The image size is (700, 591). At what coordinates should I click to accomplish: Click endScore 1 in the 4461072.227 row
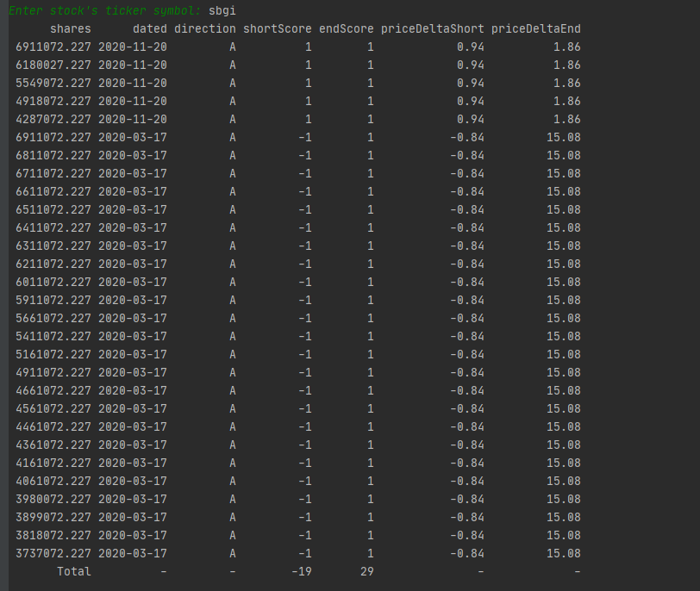370,426
